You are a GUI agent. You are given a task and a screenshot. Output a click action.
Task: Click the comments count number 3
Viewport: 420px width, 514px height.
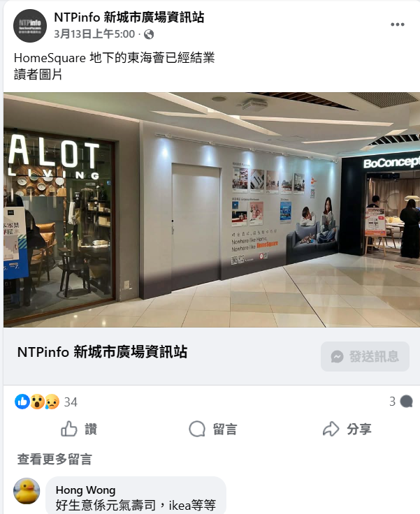(393, 402)
